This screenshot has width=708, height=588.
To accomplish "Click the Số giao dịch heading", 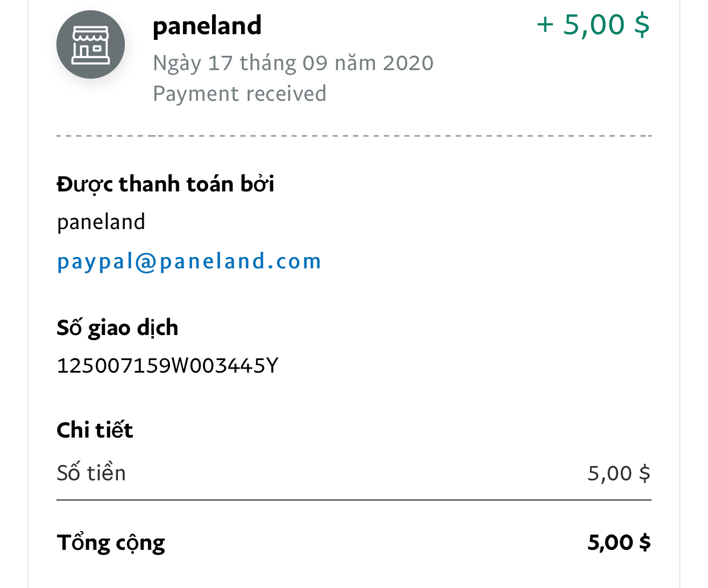I will [x=117, y=328].
